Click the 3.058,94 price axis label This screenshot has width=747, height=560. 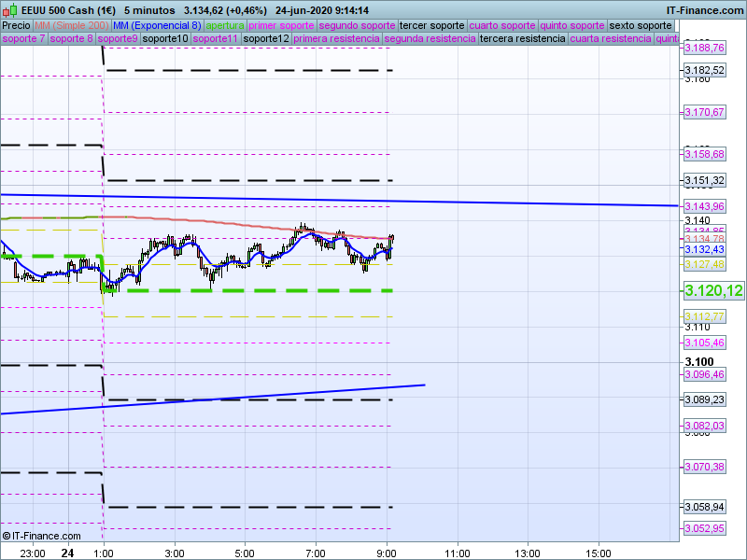(704, 507)
